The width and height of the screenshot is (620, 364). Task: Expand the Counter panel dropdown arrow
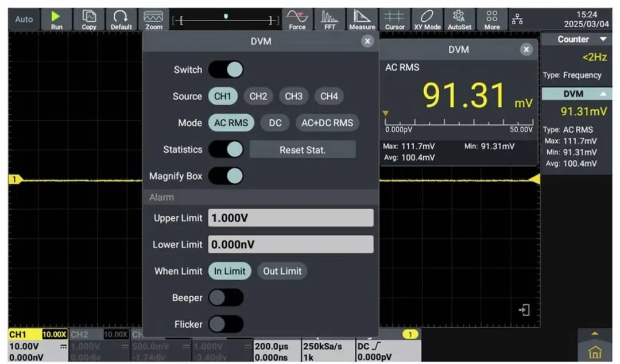tap(603, 39)
